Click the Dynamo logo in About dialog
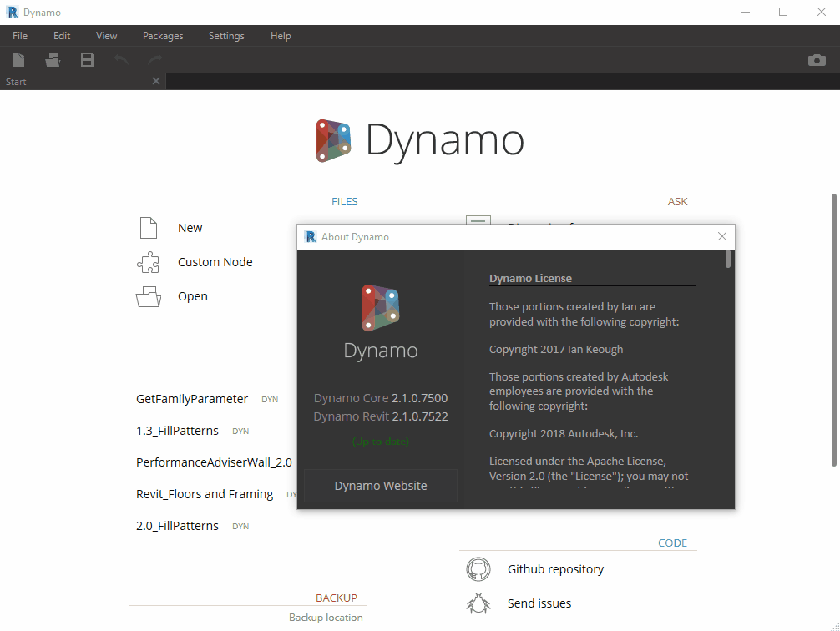The height and width of the screenshot is (631, 840). (x=381, y=307)
